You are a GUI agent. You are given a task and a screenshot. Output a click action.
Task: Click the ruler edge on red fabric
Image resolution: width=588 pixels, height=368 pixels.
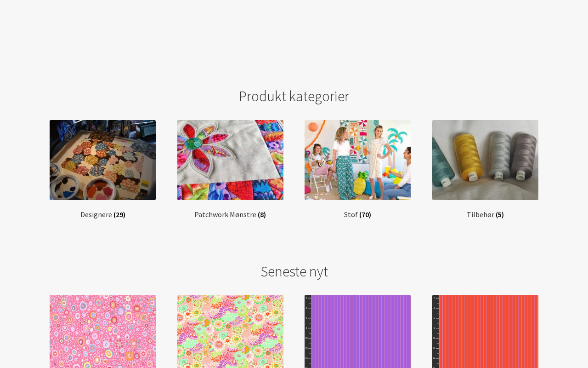pos(435,331)
